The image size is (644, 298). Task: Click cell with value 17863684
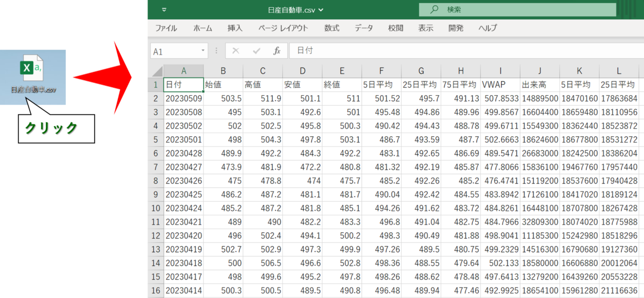pos(619,98)
